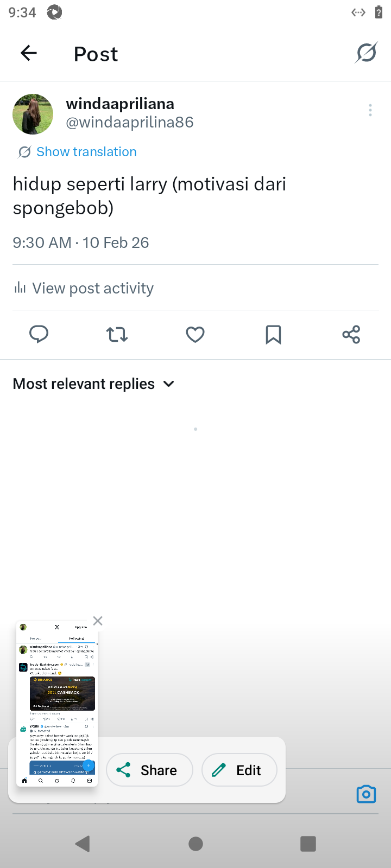Open the camera icon in the reply bar
Screen dimensions: 391x868
click(x=366, y=794)
